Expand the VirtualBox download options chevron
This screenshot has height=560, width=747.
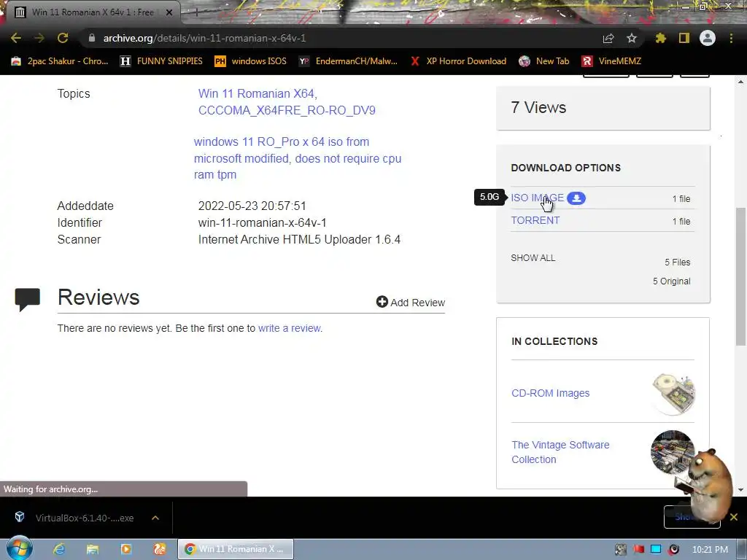tap(155, 518)
